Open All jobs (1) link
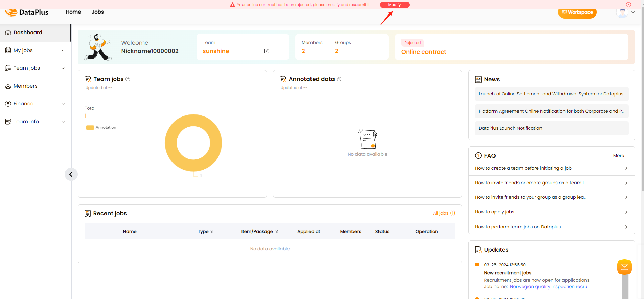This screenshot has width=644, height=299. click(444, 213)
